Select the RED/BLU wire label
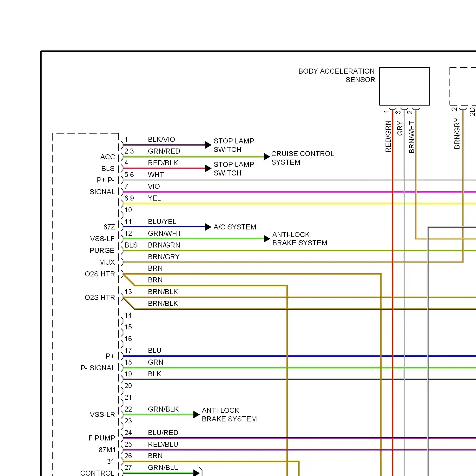 163,444
